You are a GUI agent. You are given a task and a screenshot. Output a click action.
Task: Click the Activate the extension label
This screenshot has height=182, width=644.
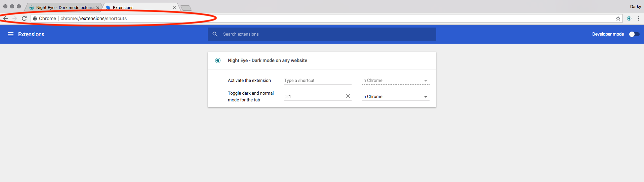pyautogui.click(x=249, y=81)
